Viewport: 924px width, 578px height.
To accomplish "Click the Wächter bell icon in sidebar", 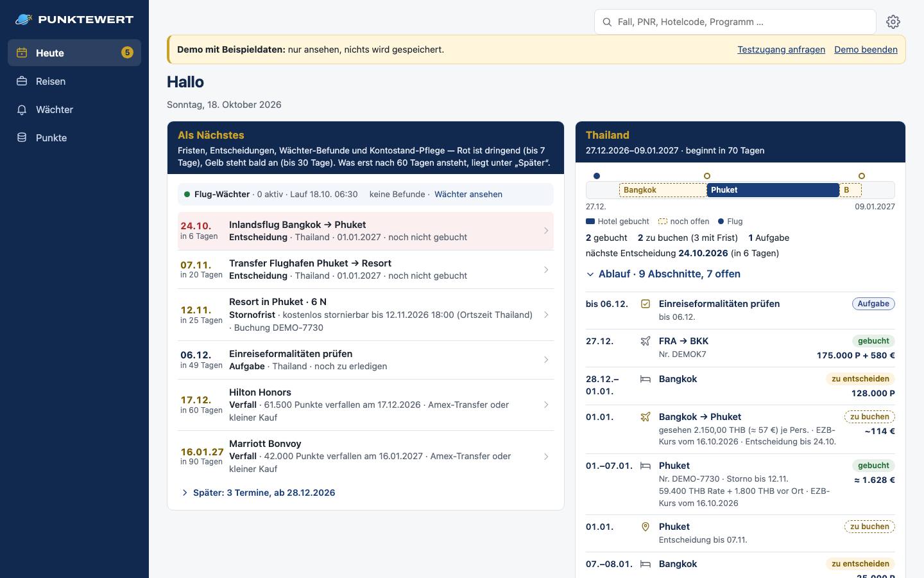I will tap(22, 110).
